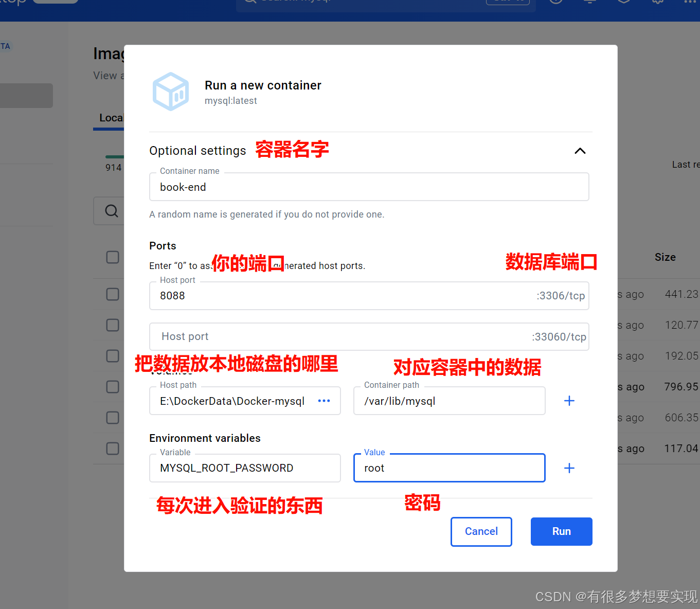Edit the MYSQL_ROOT_PASSWORD variable field
This screenshot has width=700, height=609.
[x=245, y=468]
